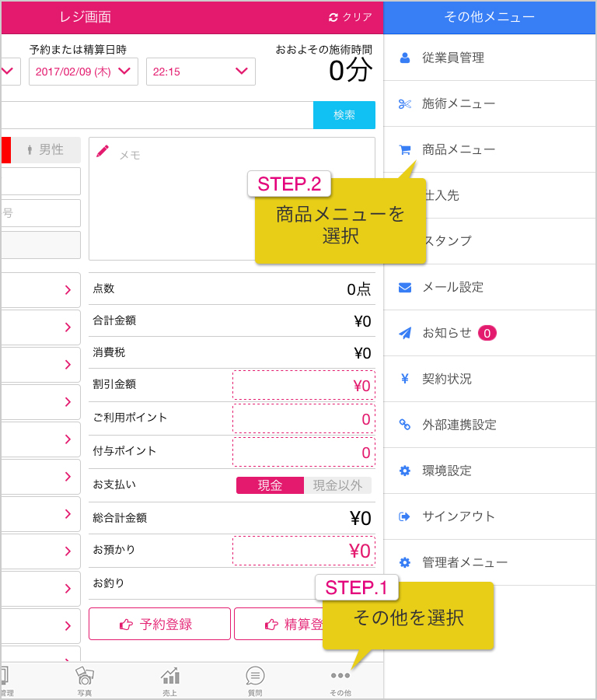The width and height of the screenshot is (597, 700).
Task: Click the 予約登録 button
Action: pyautogui.click(x=159, y=624)
